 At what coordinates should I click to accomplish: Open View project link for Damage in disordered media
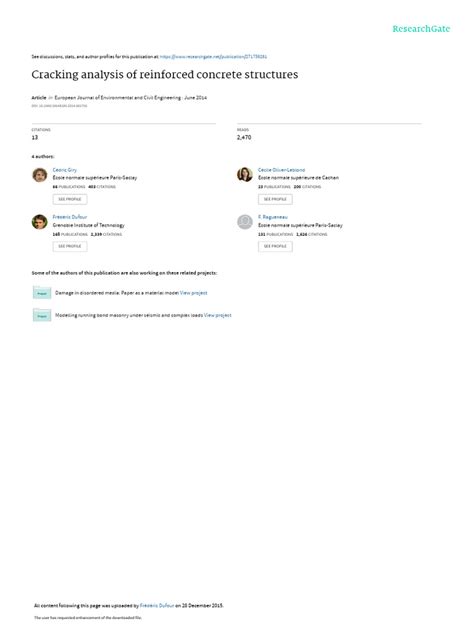pyautogui.click(x=193, y=293)
